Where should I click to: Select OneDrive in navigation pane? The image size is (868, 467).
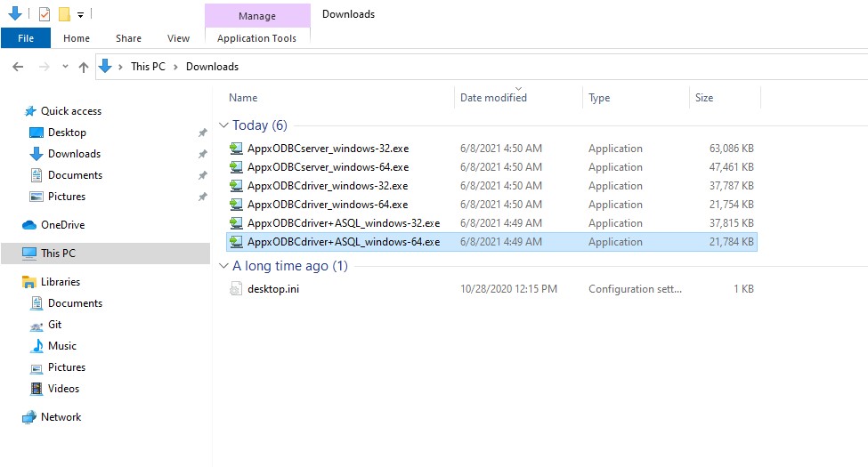click(x=62, y=225)
